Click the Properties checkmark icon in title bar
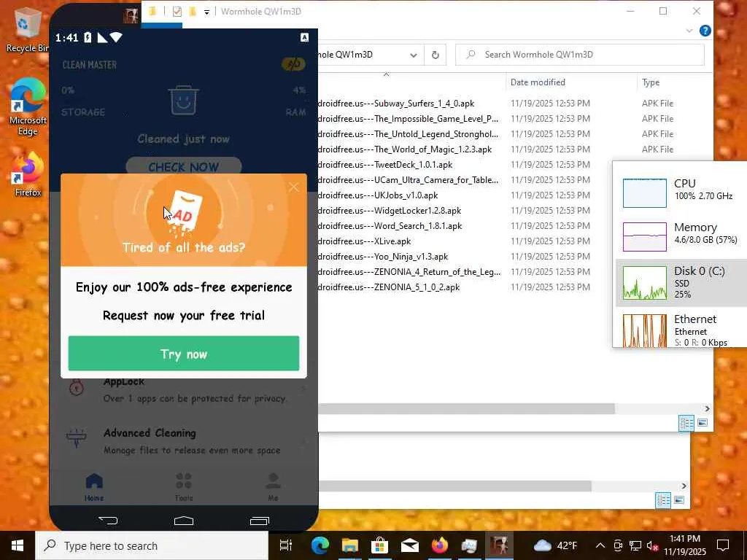747x560 pixels. (x=177, y=12)
